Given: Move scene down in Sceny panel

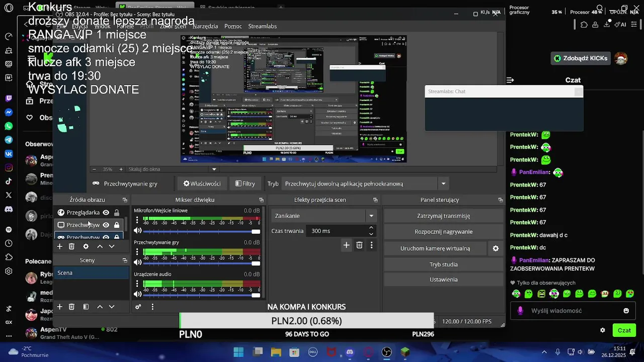Looking at the screenshot, I should point(112,307).
